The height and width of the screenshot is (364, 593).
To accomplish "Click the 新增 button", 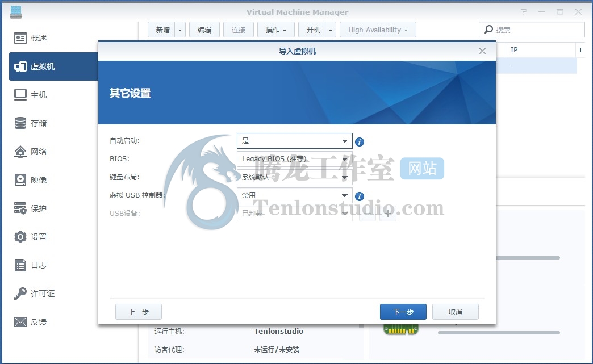I will (162, 30).
